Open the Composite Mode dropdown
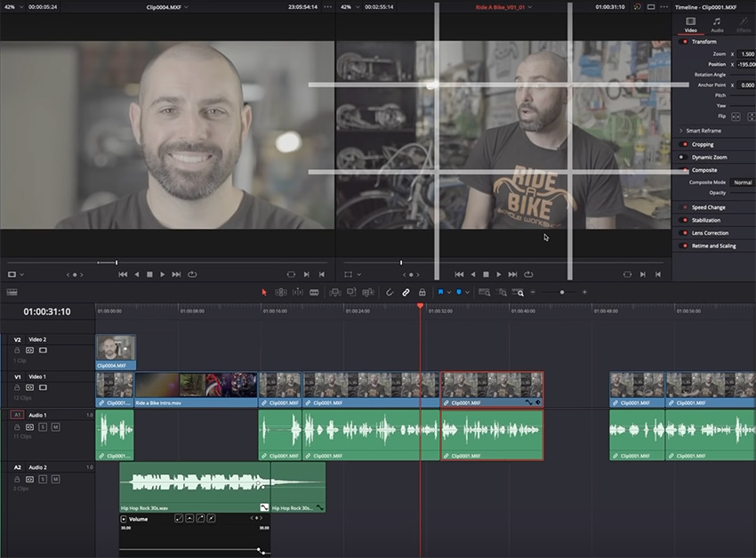The height and width of the screenshot is (558, 756). click(743, 182)
